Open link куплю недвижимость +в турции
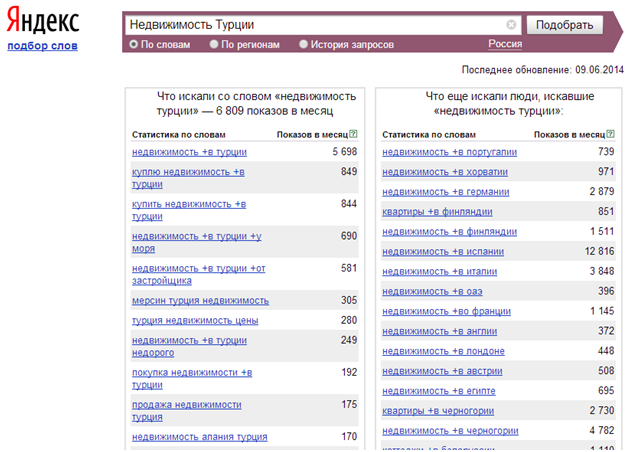This screenshot has width=627, height=452. coord(188,178)
